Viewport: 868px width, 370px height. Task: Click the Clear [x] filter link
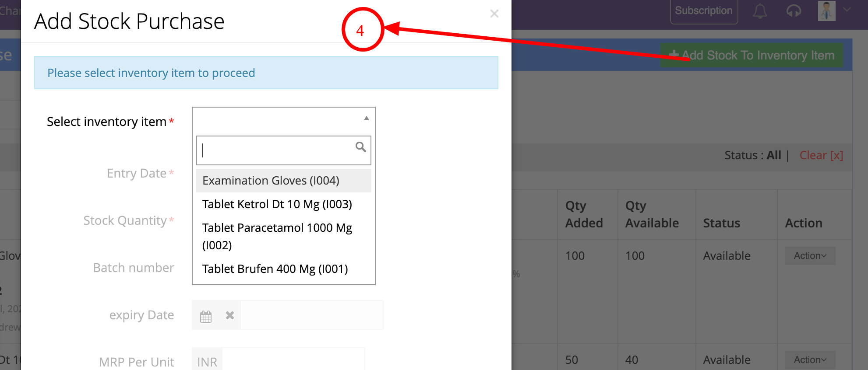[821, 155]
